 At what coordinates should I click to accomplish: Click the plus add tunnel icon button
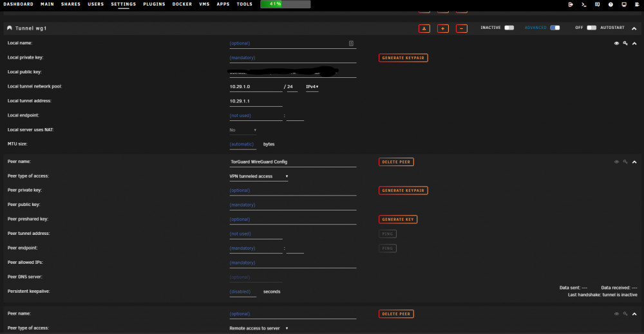443,28
